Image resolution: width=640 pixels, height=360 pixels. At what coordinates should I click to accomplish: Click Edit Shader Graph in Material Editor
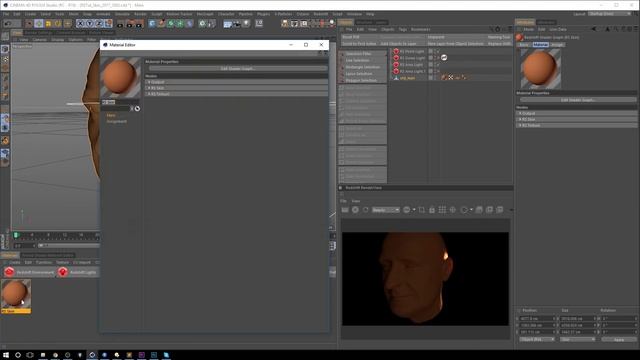[238, 69]
